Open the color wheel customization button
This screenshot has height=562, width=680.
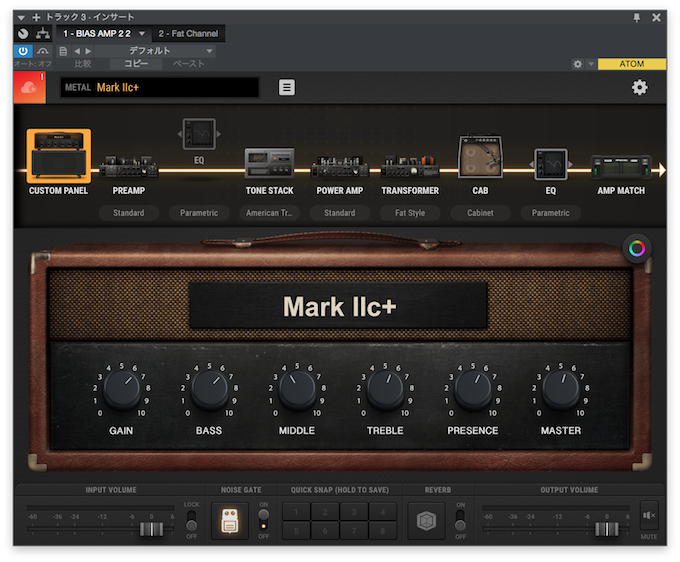click(x=637, y=248)
